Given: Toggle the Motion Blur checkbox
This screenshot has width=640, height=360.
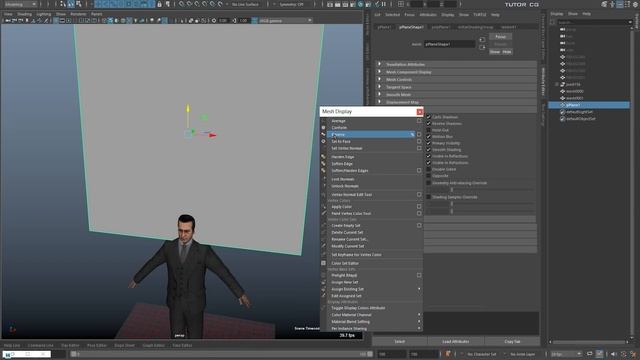Looking at the screenshot, I should point(429,136).
